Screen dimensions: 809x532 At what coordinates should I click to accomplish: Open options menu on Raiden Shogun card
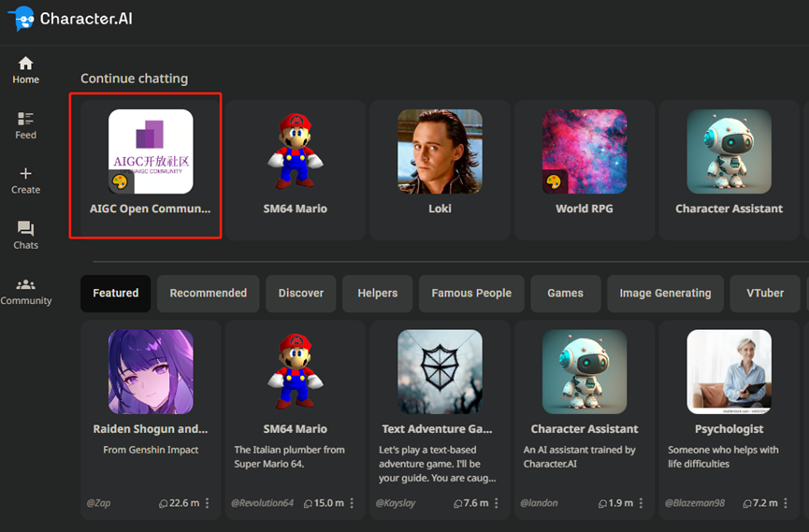coord(208,503)
